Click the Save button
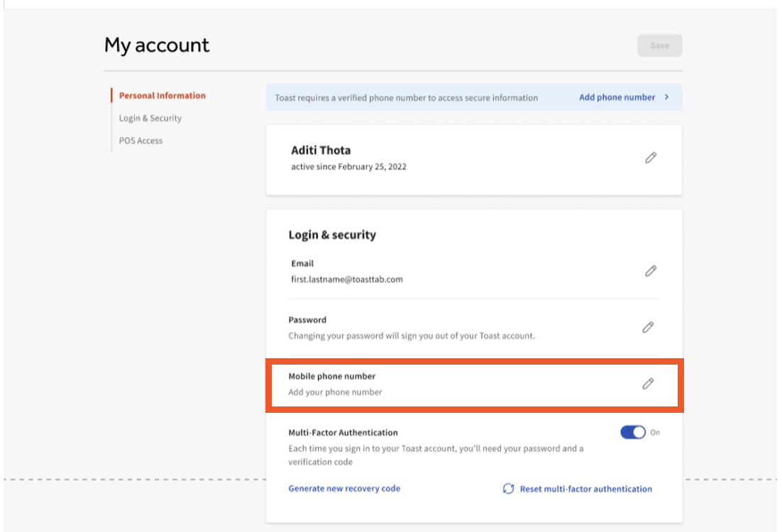The image size is (782, 532). coord(659,45)
